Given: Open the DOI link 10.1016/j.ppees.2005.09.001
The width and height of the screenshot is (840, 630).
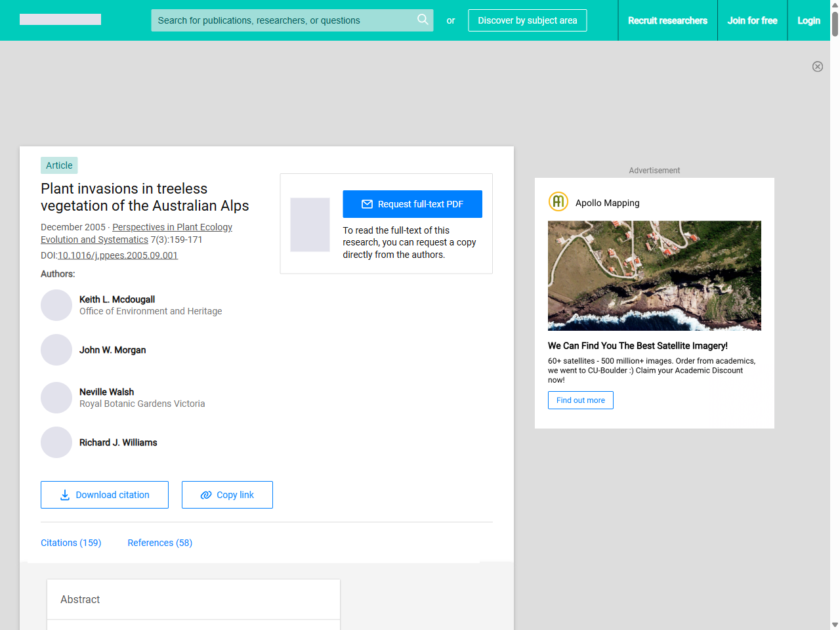Looking at the screenshot, I should pyautogui.click(x=118, y=255).
